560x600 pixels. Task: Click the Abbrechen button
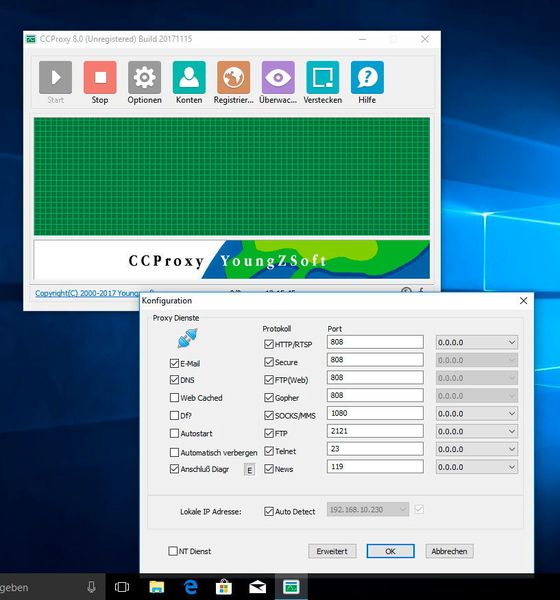pyautogui.click(x=449, y=551)
